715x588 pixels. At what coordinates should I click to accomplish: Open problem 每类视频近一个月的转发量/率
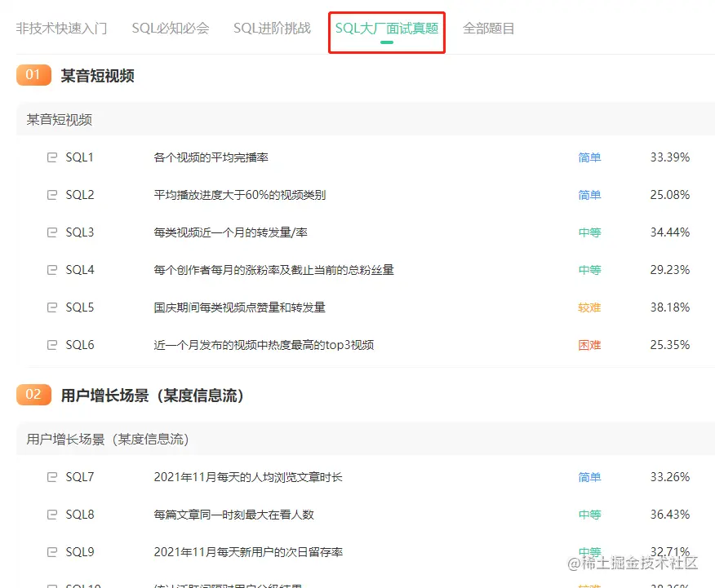[231, 232]
